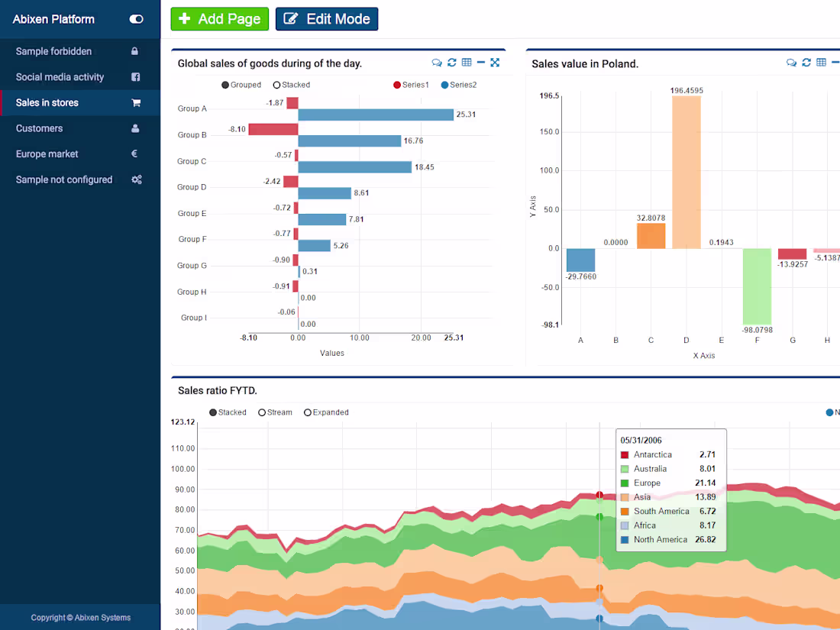Refresh the Sales value in Poland chart

[806, 63]
